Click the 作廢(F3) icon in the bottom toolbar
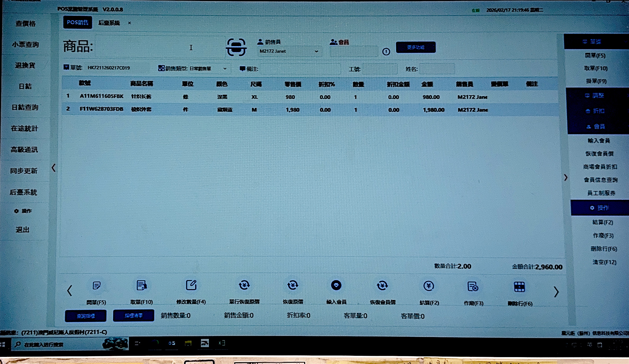The image size is (629, 364). 473,286
